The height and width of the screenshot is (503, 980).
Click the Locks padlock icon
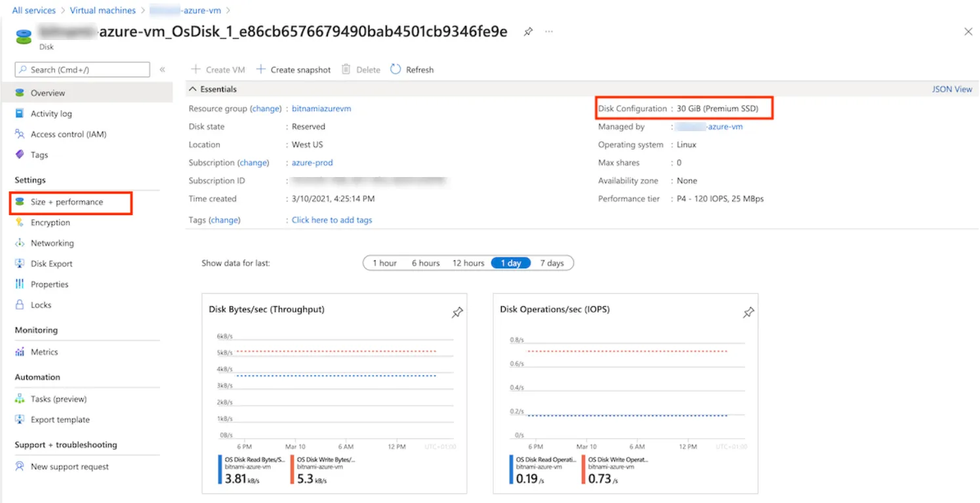tap(20, 305)
